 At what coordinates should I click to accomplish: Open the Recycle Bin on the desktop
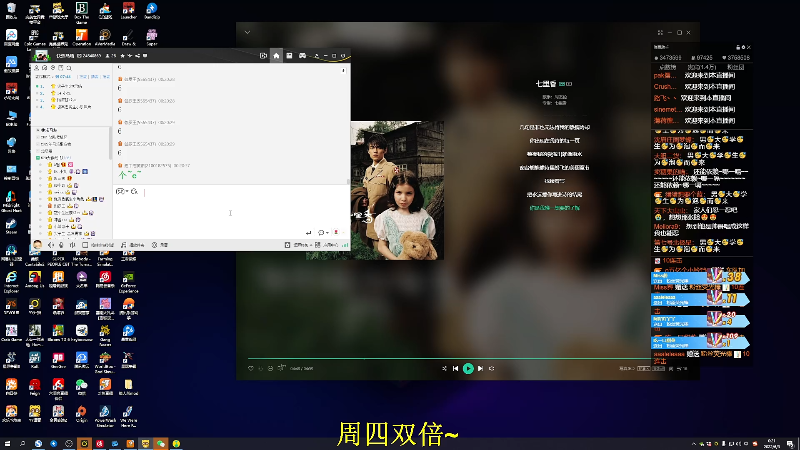coord(11,10)
